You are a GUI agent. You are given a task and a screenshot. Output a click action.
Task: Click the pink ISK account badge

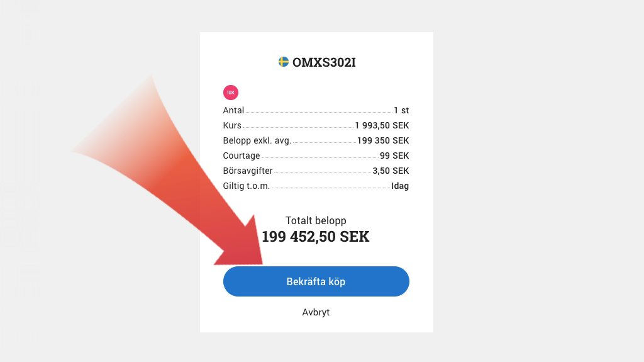(x=231, y=93)
